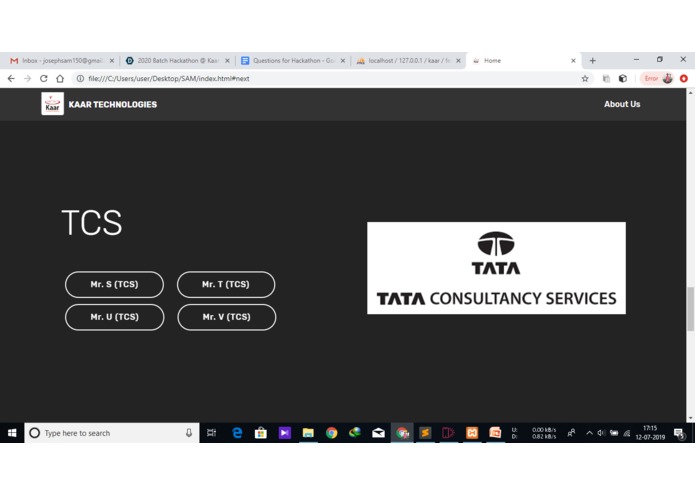Click the Kaar logo in the header
Image resolution: width=695 pixels, height=494 pixels.
point(52,104)
